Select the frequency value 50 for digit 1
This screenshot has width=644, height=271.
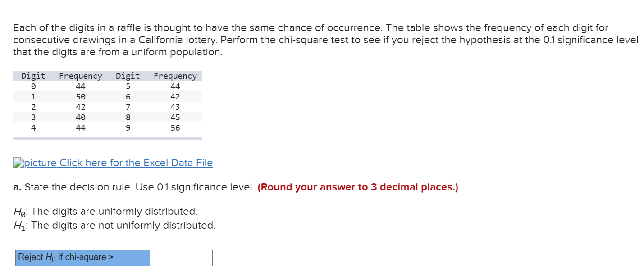coord(81,96)
